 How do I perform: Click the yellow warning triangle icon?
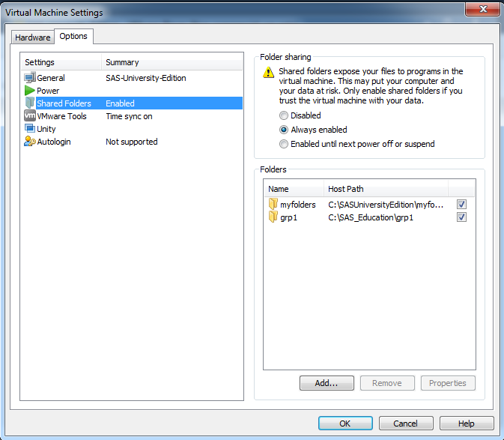click(268, 72)
